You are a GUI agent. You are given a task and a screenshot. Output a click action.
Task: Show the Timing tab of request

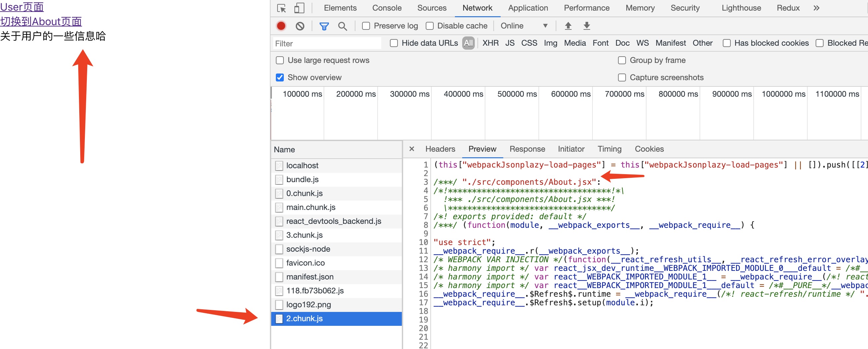click(x=609, y=149)
